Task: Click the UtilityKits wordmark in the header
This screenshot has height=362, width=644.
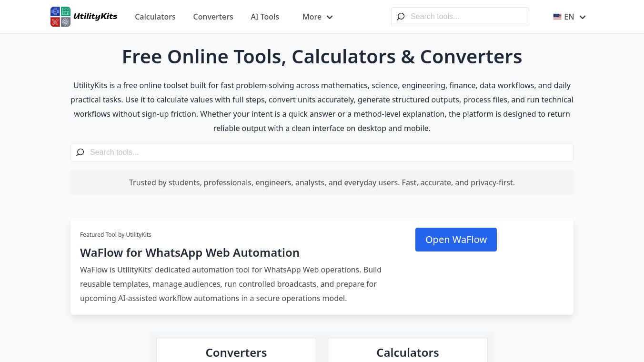Action: pyautogui.click(x=95, y=16)
